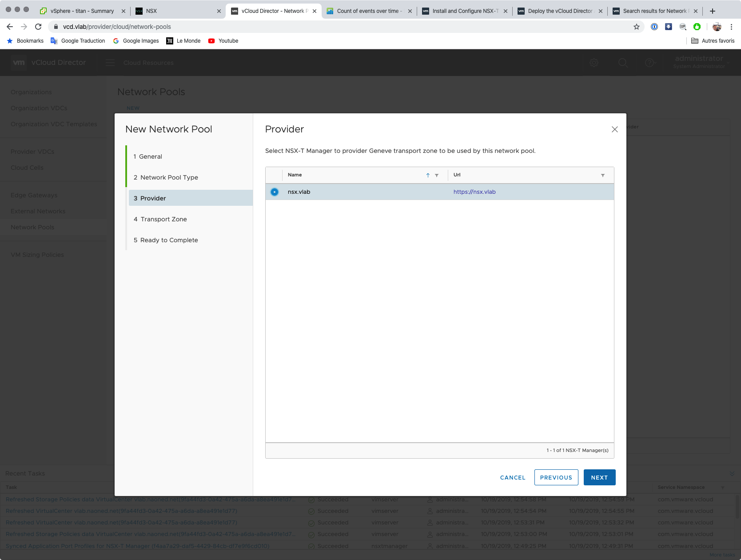Screen dimensions: 741x560
Task: Close the New Network Pool dialog
Action: coord(614,129)
